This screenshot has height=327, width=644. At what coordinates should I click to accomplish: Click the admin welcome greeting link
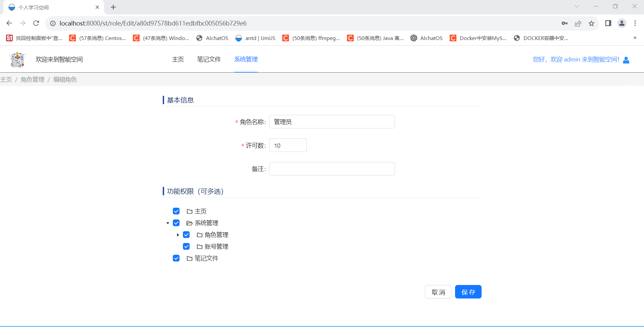pyautogui.click(x=576, y=59)
